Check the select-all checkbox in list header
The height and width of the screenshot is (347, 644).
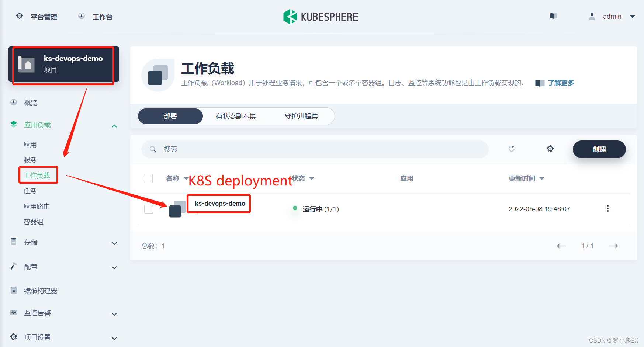148,178
